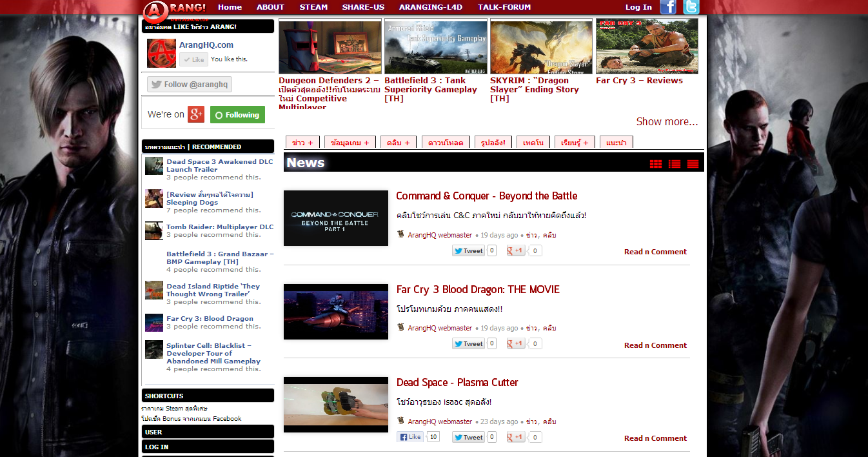
Task: Click the ARANG! site logo
Action: 175,10
